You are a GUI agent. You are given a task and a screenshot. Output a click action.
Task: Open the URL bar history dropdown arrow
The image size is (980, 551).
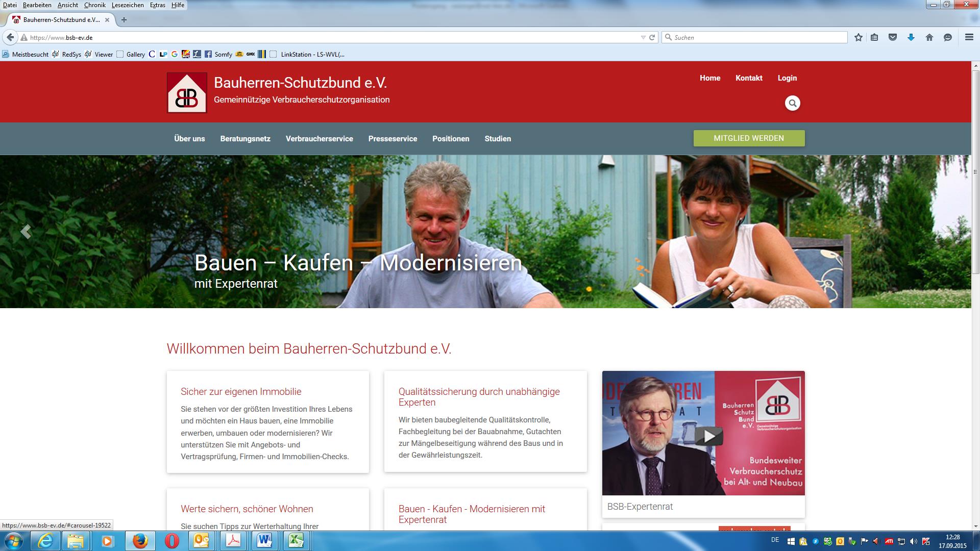tap(643, 37)
